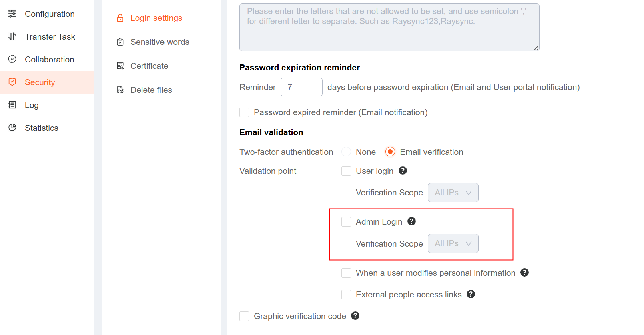
Task: Tick the User login checkbox
Action: 346,171
